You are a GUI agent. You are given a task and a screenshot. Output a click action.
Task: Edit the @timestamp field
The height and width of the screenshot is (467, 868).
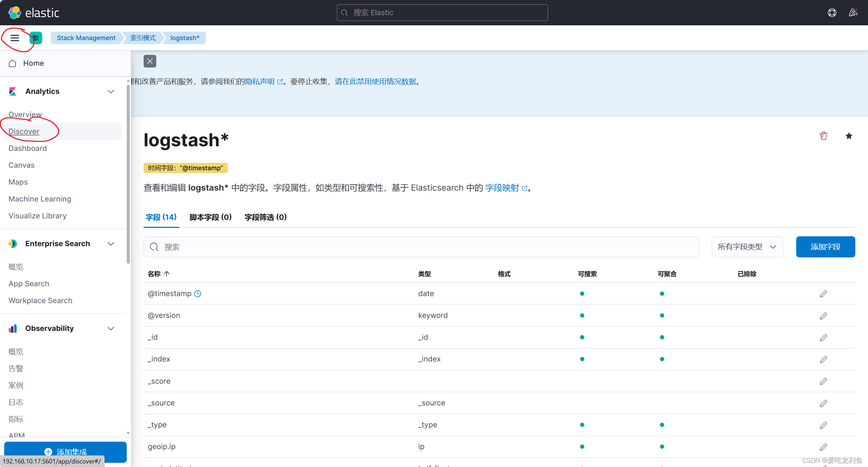[823, 294]
